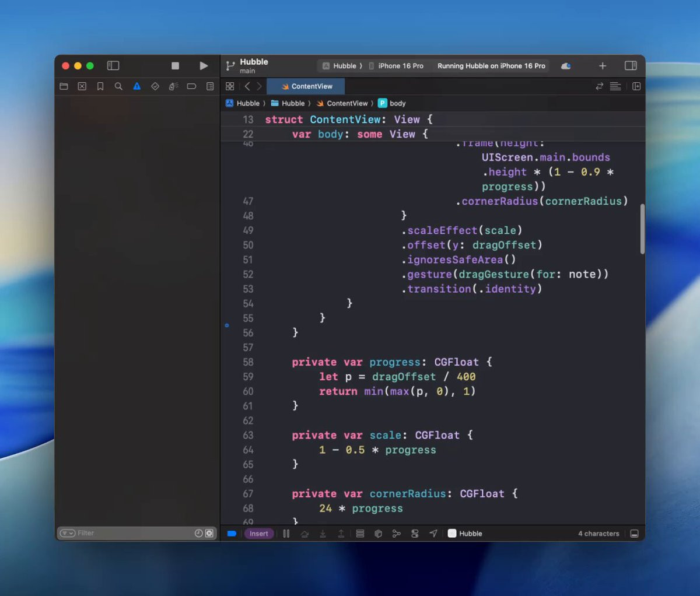Click ContentView file in jump bar
Viewport: 700px width, 596px height.
click(342, 103)
